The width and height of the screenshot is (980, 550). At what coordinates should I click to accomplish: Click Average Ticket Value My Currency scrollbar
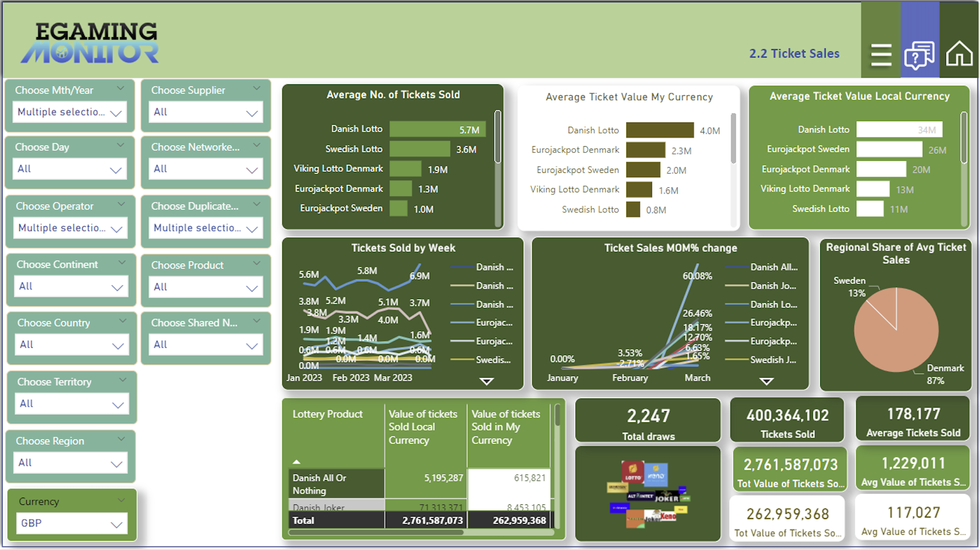[733, 139]
